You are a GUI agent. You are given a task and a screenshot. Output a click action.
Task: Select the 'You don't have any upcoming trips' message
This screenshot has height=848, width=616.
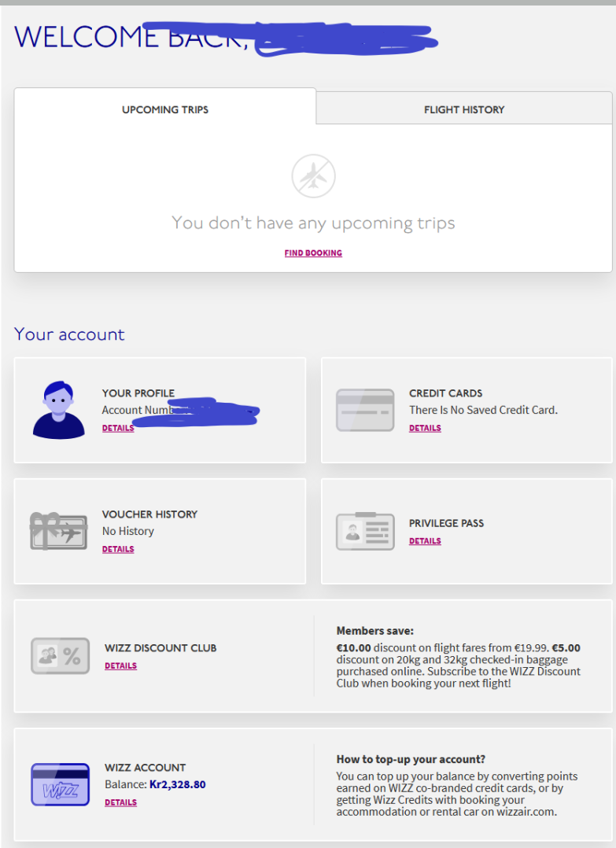coord(313,223)
